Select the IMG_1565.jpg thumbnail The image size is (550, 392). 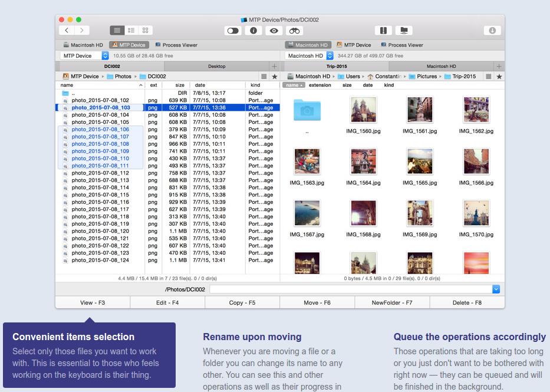(x=420, y=161)
